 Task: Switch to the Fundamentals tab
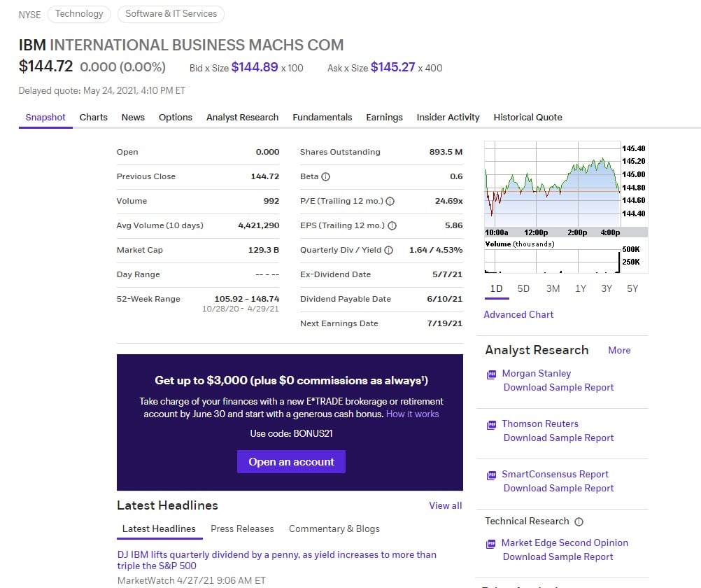click(323, 117)
